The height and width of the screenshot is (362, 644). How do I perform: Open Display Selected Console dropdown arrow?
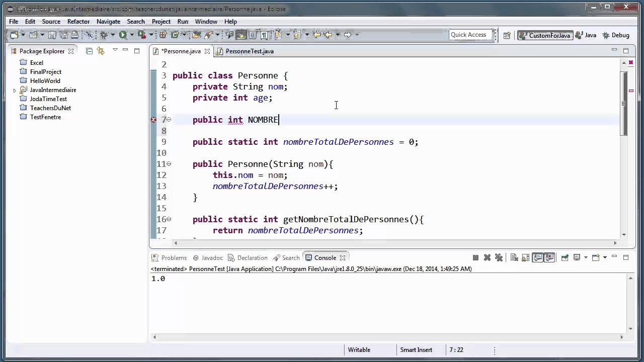click(586, 257)
